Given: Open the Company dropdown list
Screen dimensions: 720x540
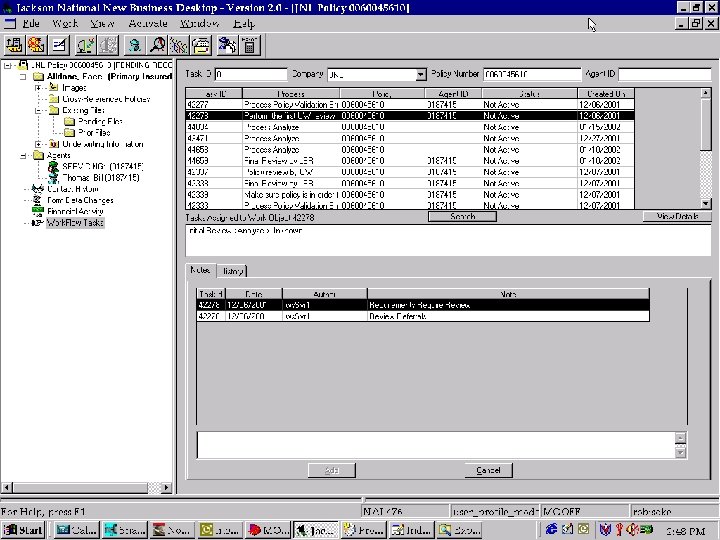Looking at the screenshot, I should (x=421, y=75).
